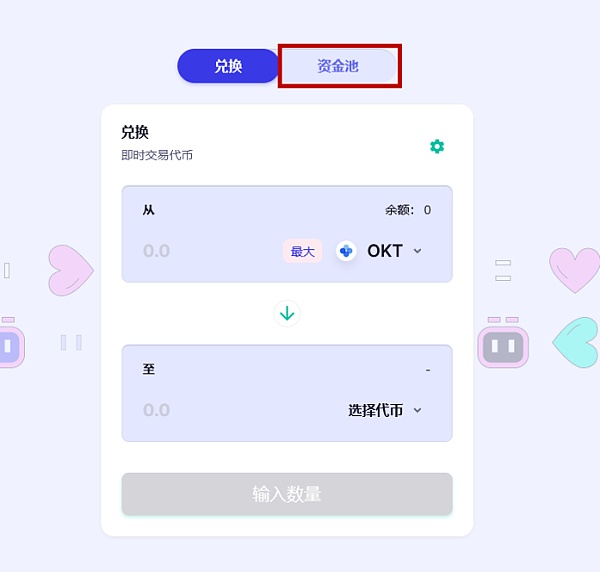600x572 pixels.
Task: Click the 兑换 card heading
Action: 135,132
